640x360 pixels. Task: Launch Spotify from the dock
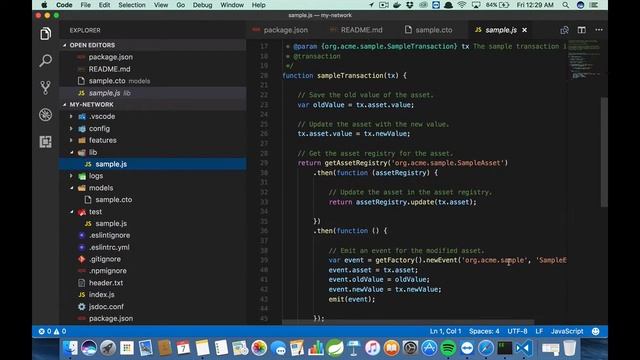(x=448, y=348)
